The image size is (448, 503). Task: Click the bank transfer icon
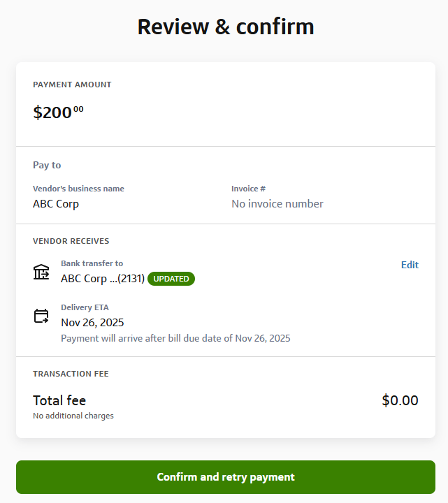point(41,272)
